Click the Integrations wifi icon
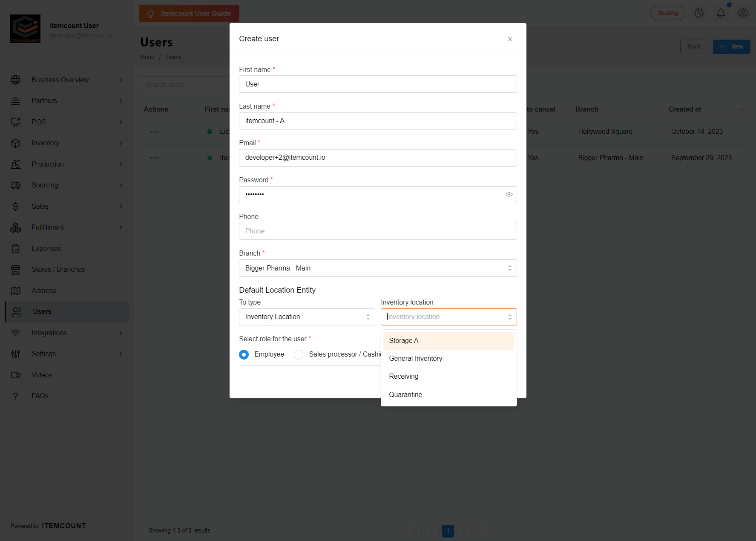The image size is (756, 541). tap(16, 333)
